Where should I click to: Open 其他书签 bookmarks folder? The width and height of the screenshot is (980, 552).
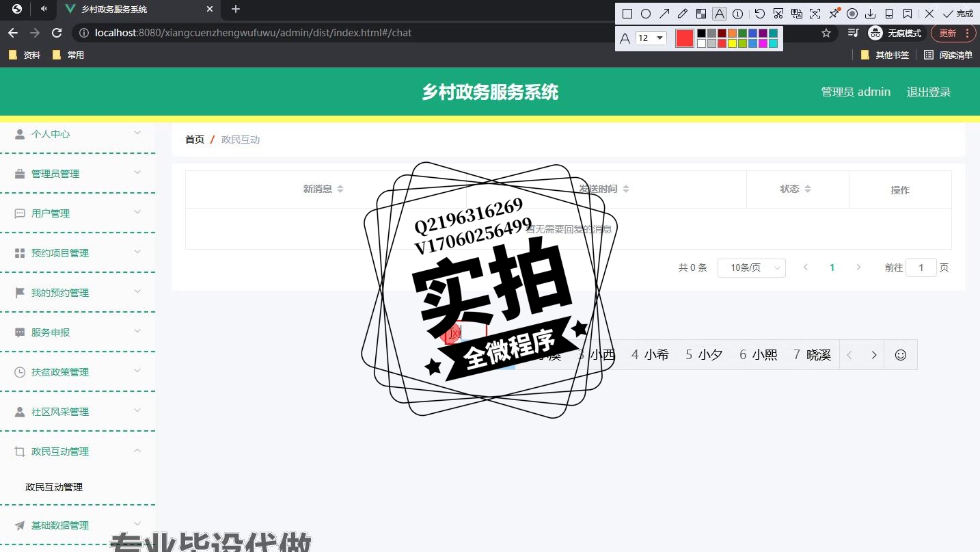(885, 55)
